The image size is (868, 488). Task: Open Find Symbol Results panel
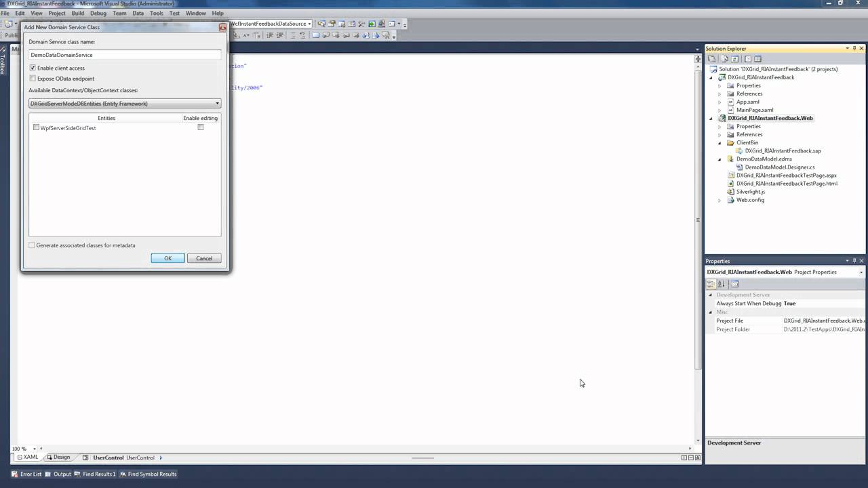(x=148, y=474)
